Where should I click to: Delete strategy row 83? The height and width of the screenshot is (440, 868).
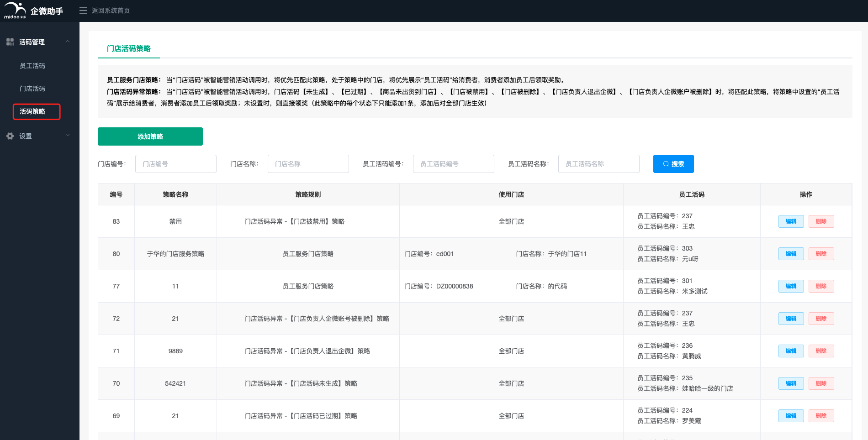pyautogui.click(x=821, y=221)
